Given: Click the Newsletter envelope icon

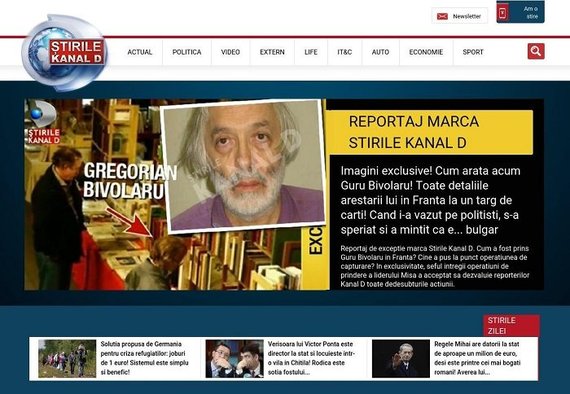Looking at the screenshot, I should point(442,16).
